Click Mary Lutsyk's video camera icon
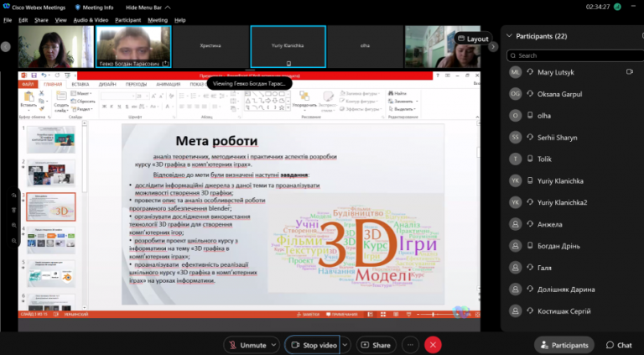The height and width of the screenshot is (355, 644). click(629, 72)
